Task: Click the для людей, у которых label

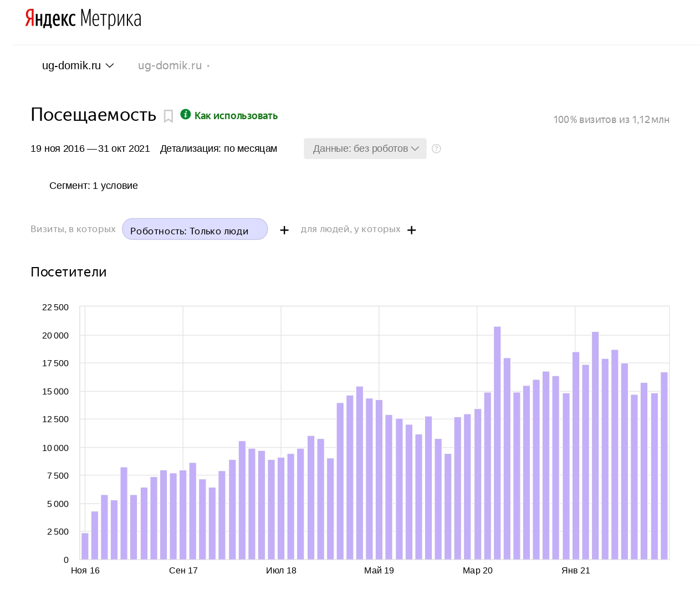Action: (x=350, y=229)
